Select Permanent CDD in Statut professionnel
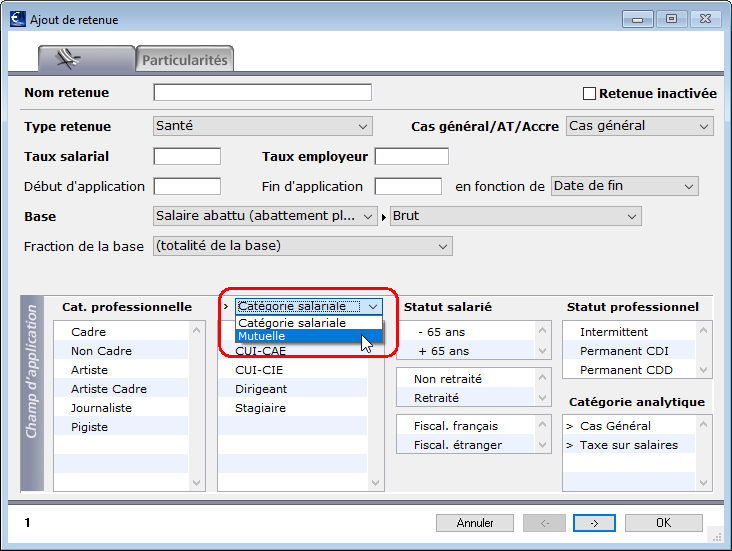Image resolution: width=732 pixels, height=551 pixels. tap(629, 370)
